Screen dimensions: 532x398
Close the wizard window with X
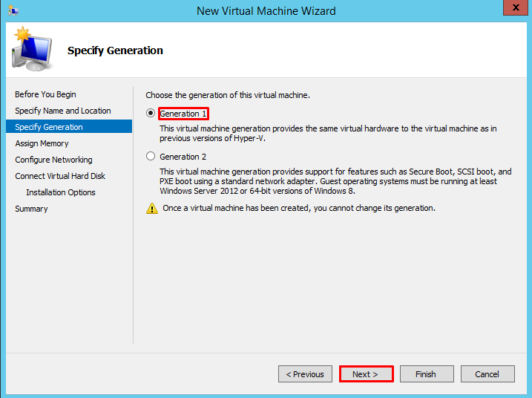516,7
